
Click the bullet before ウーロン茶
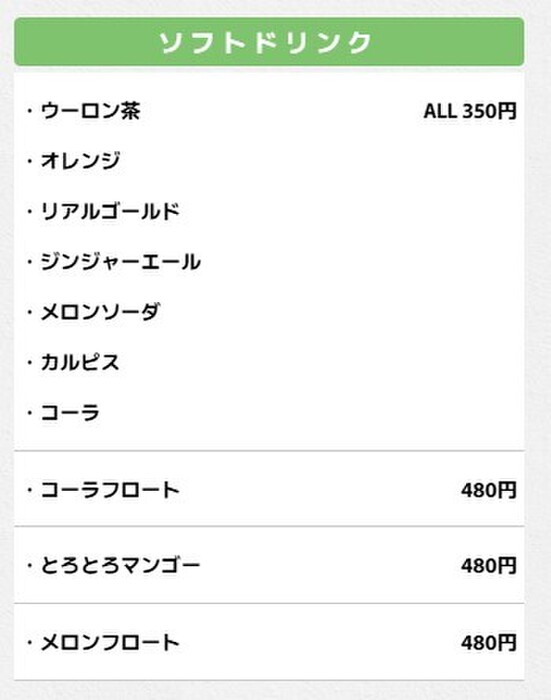point(30,111)
